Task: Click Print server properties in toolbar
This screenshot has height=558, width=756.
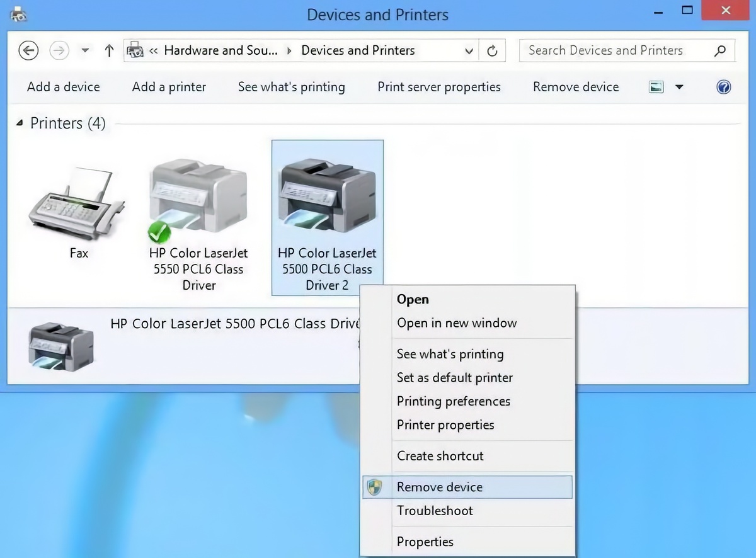Action: coord(439,87)
